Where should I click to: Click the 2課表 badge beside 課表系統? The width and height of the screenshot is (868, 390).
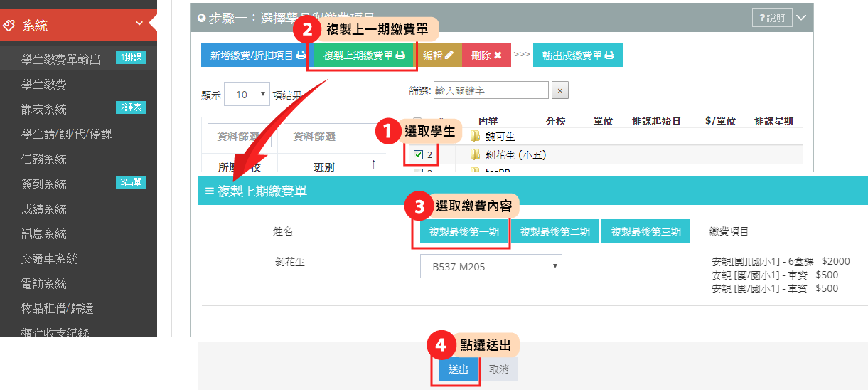tap(131, 108)
